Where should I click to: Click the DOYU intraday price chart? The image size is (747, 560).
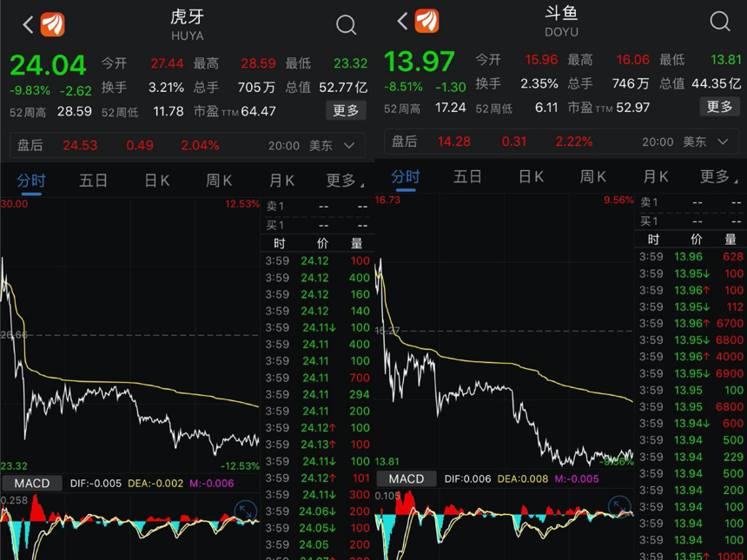coord(504,332)
